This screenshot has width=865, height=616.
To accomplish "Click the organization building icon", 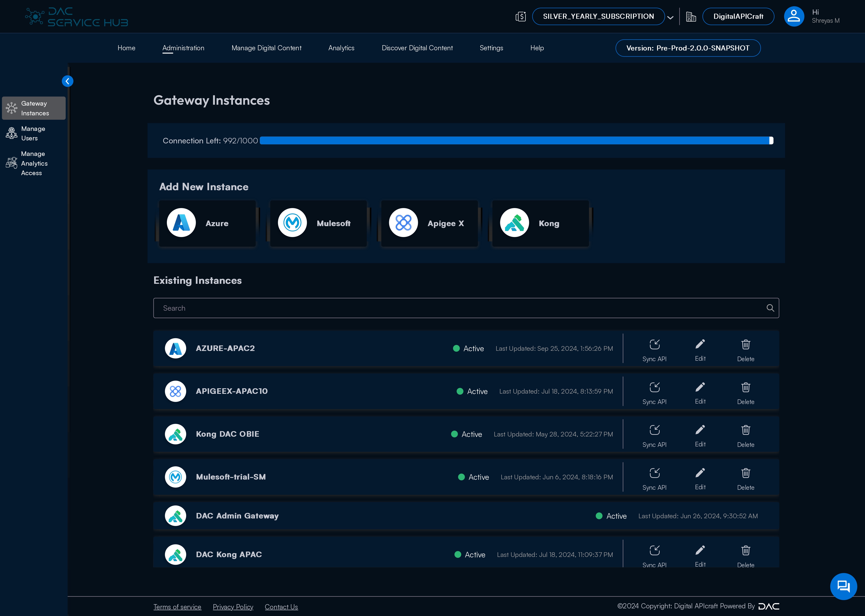I will coord(691,17).
